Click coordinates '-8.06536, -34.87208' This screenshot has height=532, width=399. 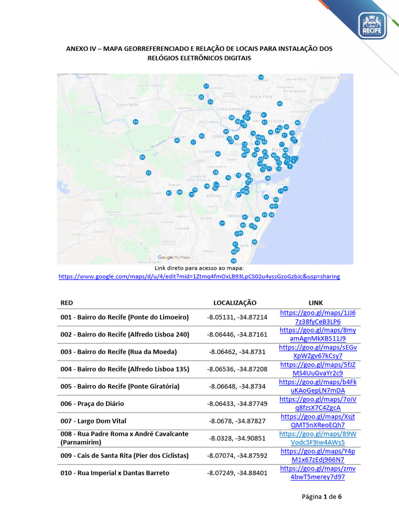[x=237, y=369]
